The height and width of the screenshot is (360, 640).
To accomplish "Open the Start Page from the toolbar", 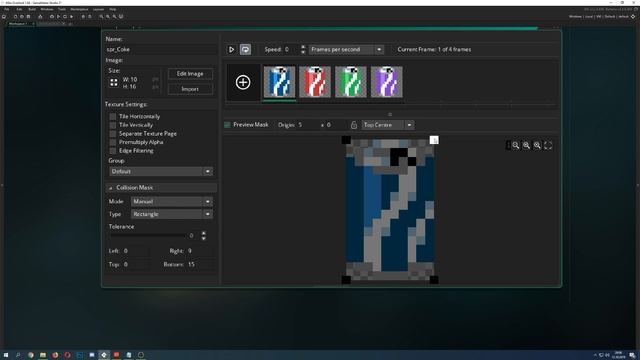I will pos(4,17).
